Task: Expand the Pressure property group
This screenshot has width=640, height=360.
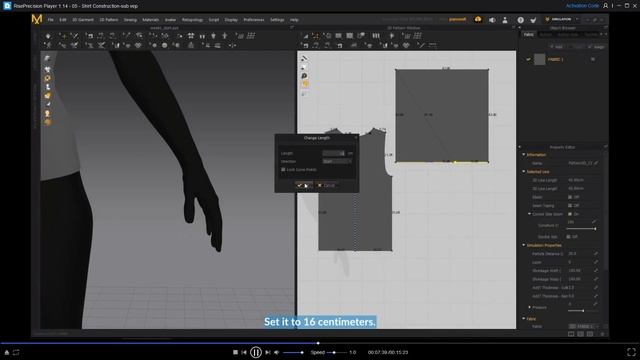Action: tap(529, 307)
